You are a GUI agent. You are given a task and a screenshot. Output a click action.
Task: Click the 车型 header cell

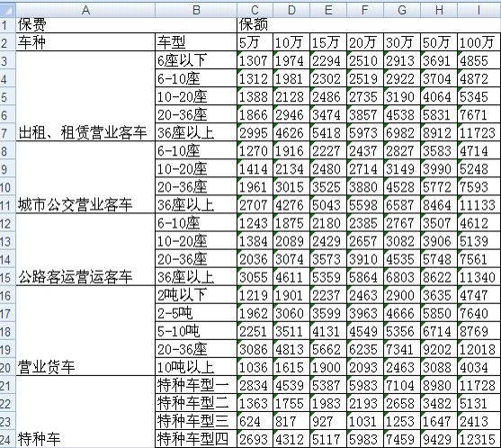point(196,42)
